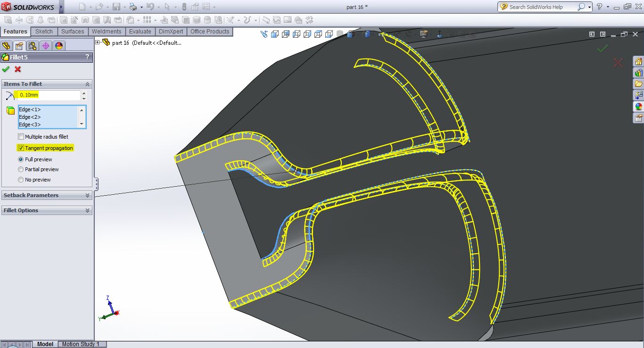Switch to the Sketch tab
644x348 pixels.
coord(44,32)
